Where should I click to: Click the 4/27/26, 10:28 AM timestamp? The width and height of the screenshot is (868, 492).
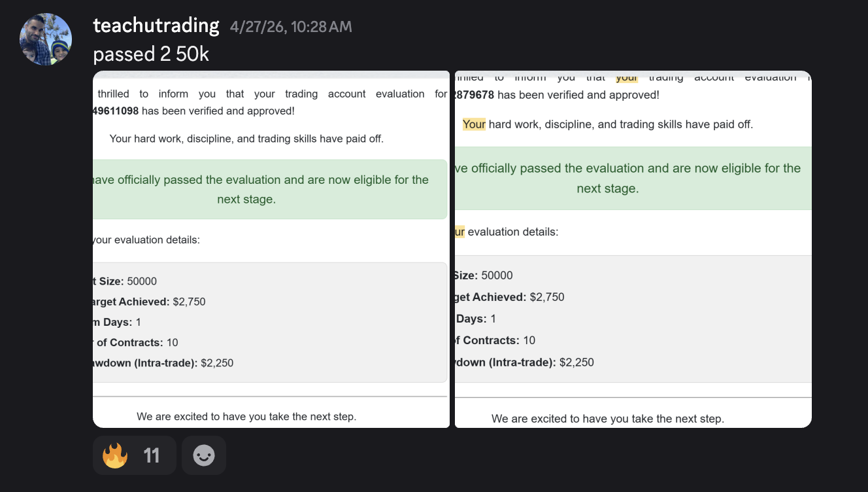coord(291,27)
